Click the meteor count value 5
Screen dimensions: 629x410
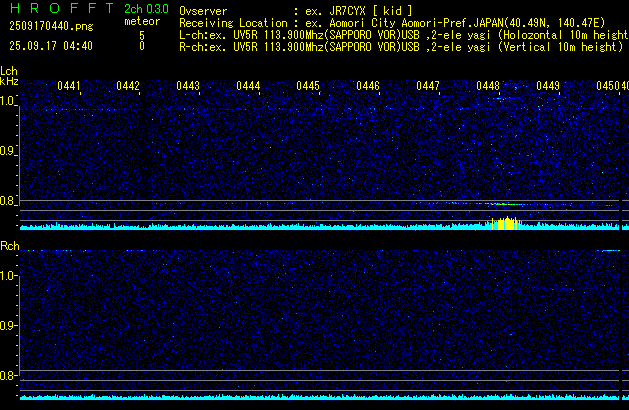tap(142, 35)
